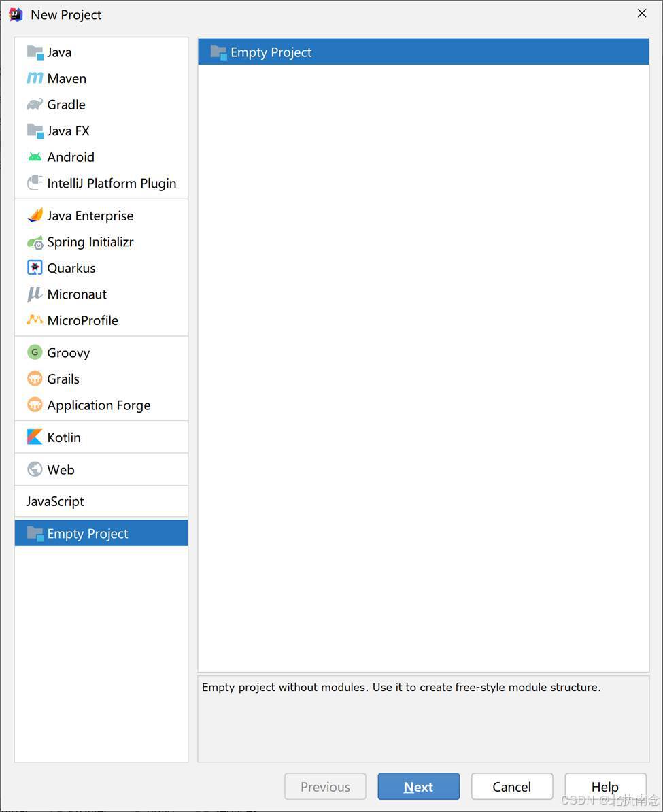Click the Groovy green G icon
This screenshot has height=812, width=663.
point(35,352)
